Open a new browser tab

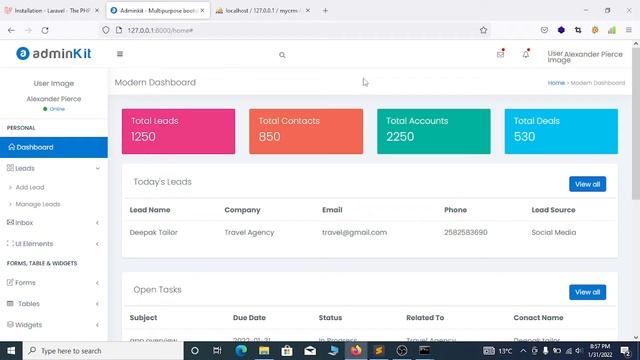pyautogui.click(x=325, y=11)
